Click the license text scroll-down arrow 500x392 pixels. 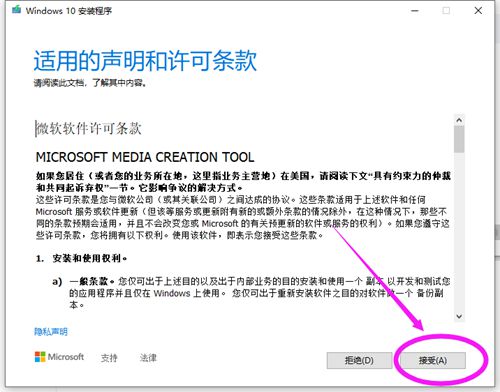click(x=459, y=316)
